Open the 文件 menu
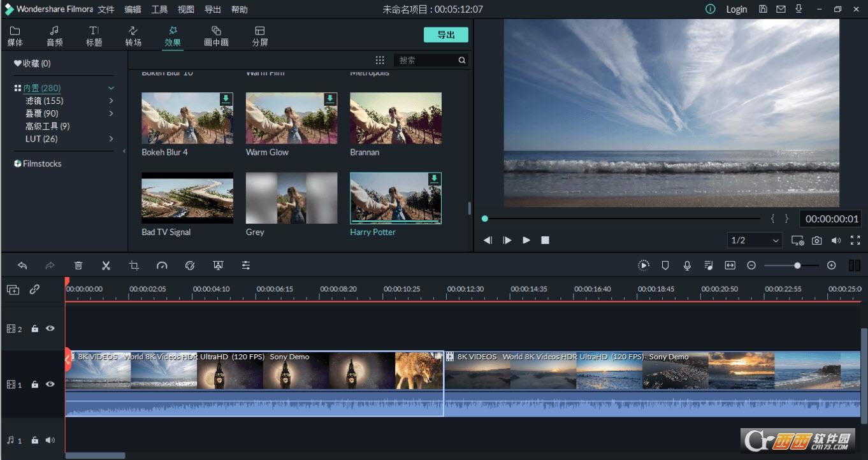 click(x=106, y=10)
